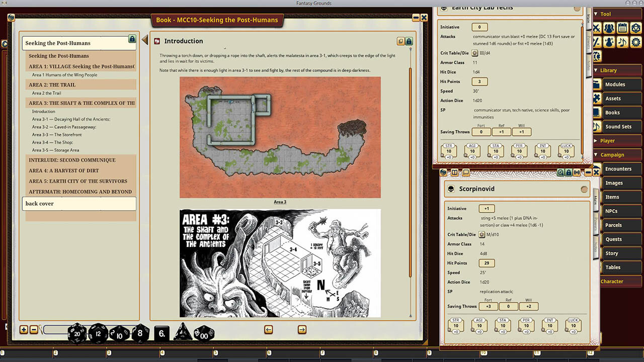
Task: Open the NPCs list from the Campaign sidebar
Action: point(621,211)
